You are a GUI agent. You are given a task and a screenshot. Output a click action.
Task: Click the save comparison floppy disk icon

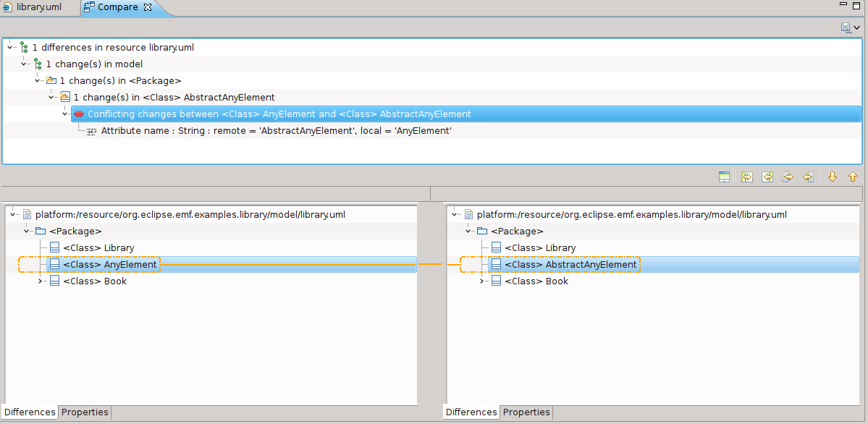coord(846,27)
